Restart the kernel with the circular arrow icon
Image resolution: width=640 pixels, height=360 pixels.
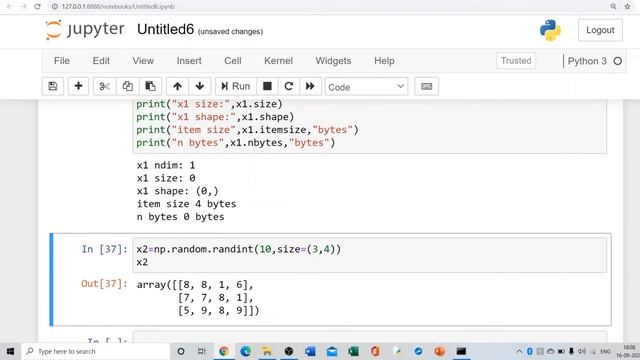(289, 86)
